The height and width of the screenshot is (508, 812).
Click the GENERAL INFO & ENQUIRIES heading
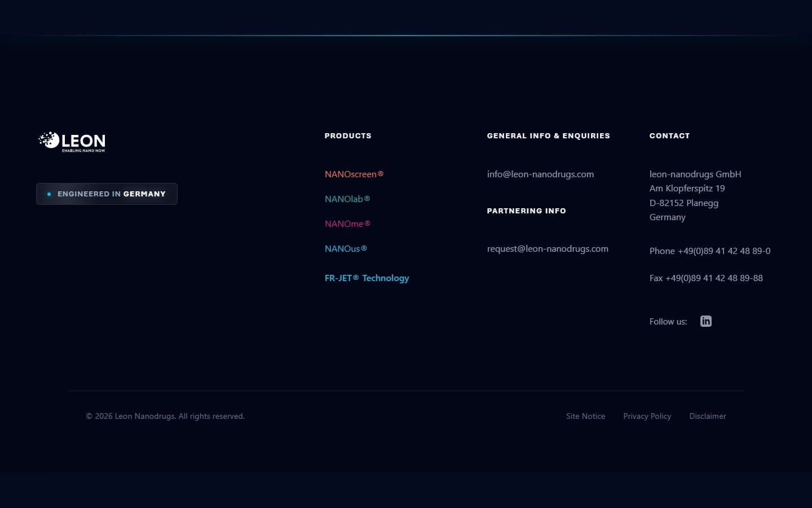(x=549, y=135)
